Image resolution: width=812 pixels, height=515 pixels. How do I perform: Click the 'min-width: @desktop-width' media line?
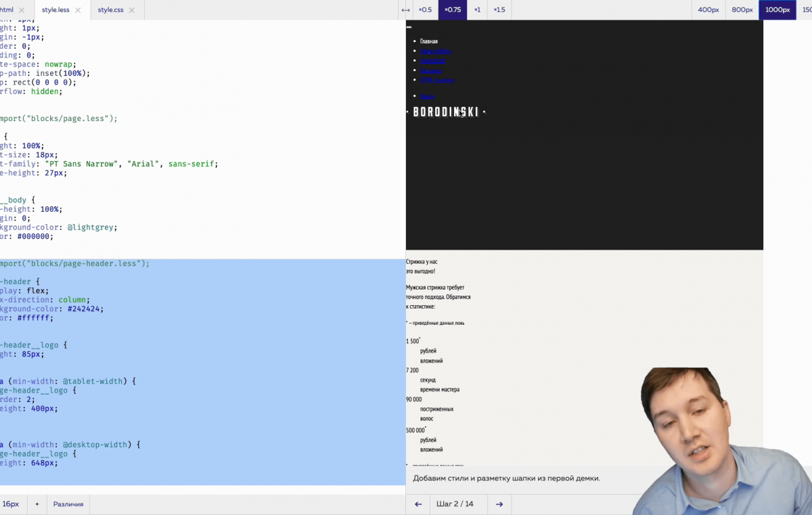[x=70, y=445]
